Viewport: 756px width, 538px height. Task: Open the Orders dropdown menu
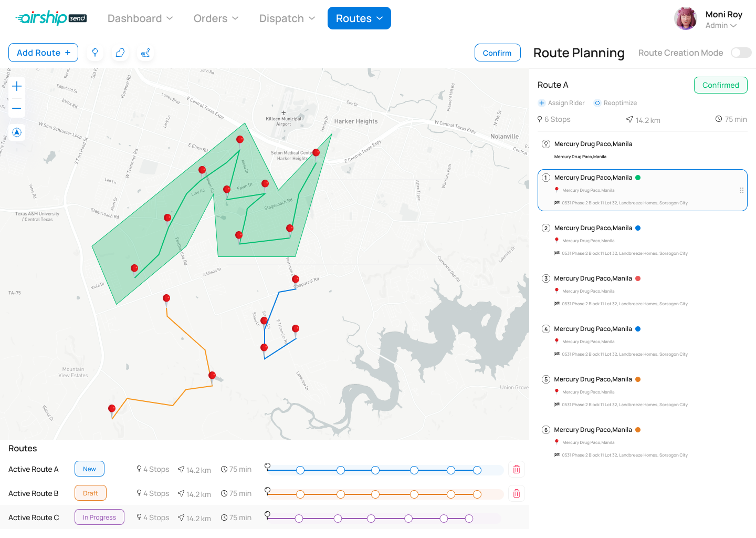coord(216,18)
